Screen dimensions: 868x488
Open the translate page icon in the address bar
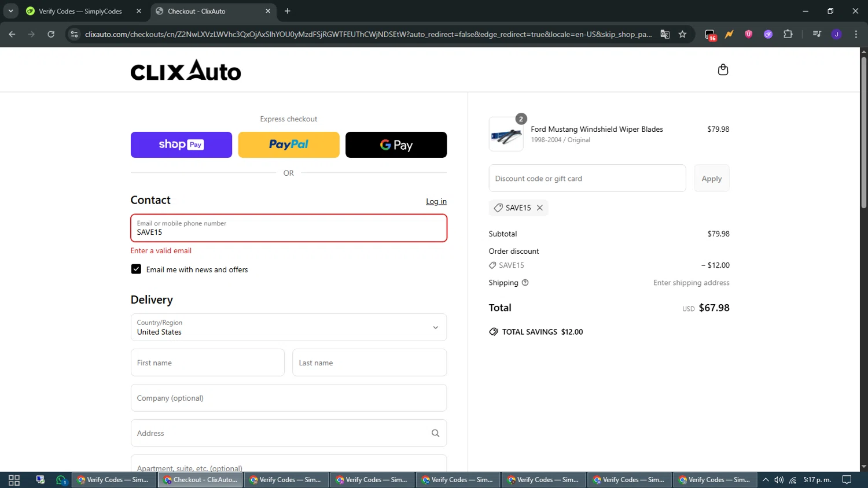(x=665, y=34)
